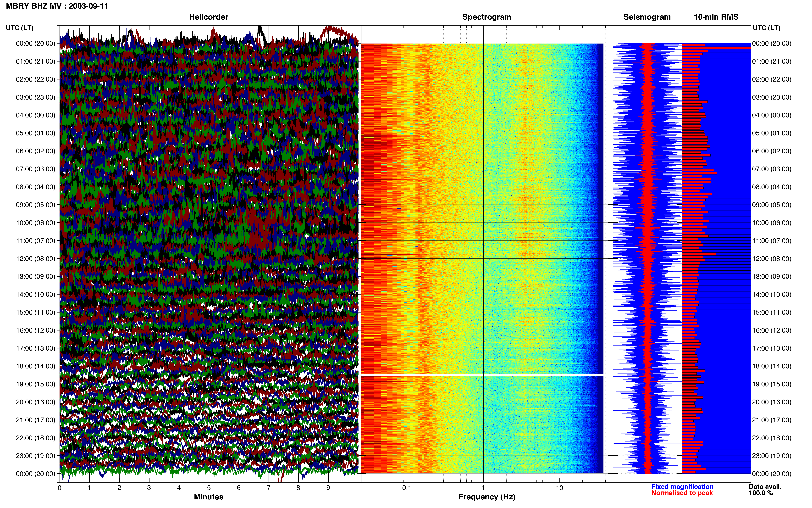
Task: Click right time label '12:00 (08:00)'
Action: point(772,259)
